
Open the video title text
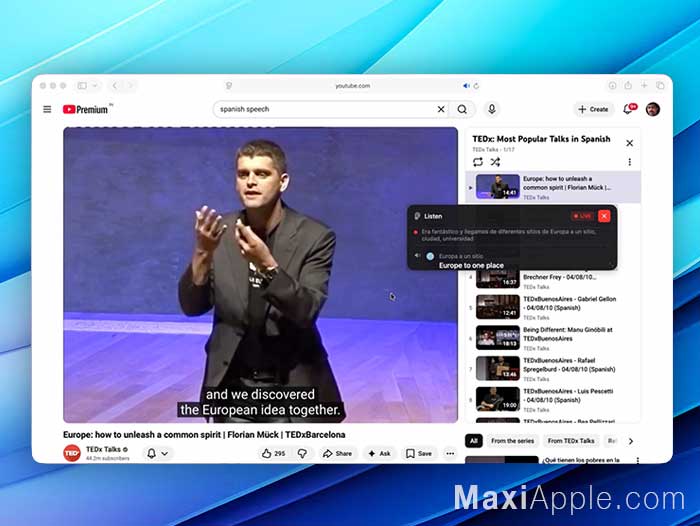[204, 434]
